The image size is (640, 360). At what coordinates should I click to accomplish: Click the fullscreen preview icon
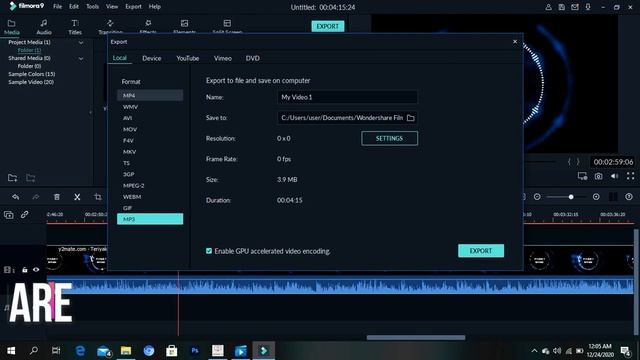coord(630,176)
